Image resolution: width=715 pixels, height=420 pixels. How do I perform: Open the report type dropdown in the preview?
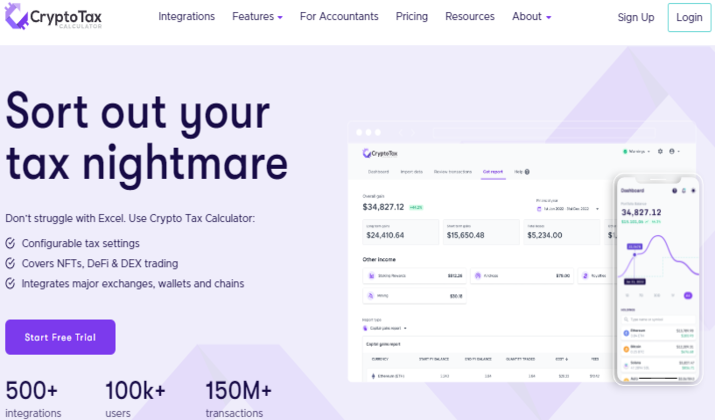pyautogui.click(x=385, y=328)
